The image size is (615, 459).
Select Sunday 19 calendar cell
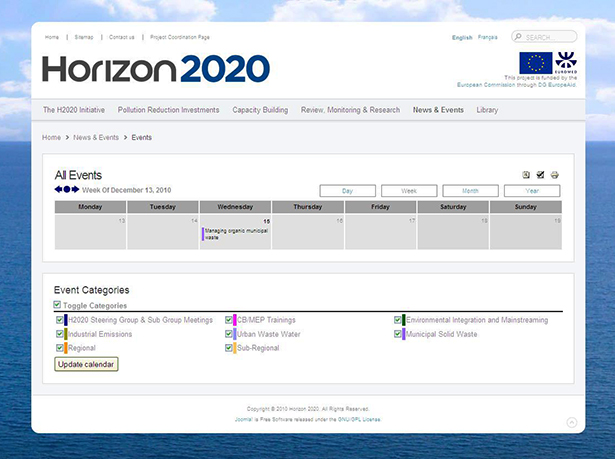[526, 232]
